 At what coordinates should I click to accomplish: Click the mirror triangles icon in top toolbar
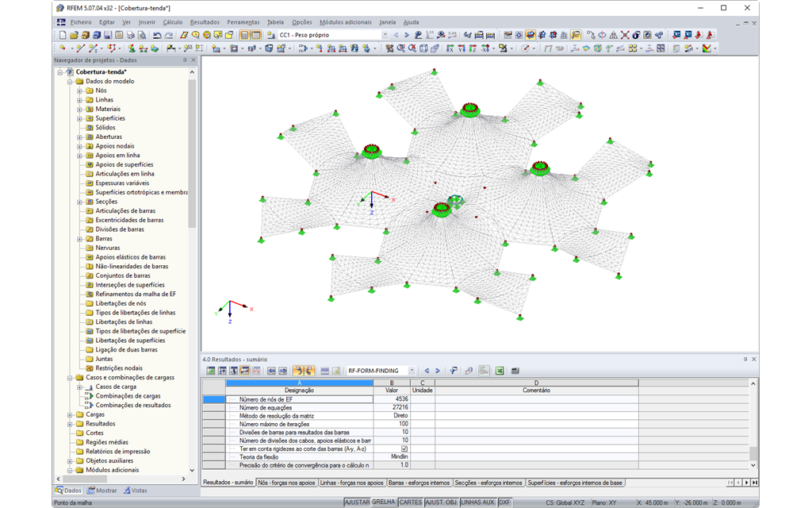613,35
